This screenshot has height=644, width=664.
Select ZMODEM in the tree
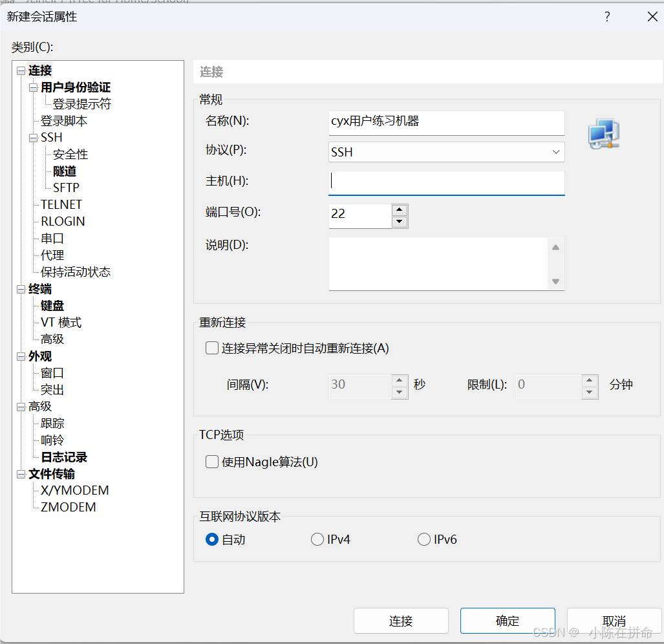tap(68, 507)
